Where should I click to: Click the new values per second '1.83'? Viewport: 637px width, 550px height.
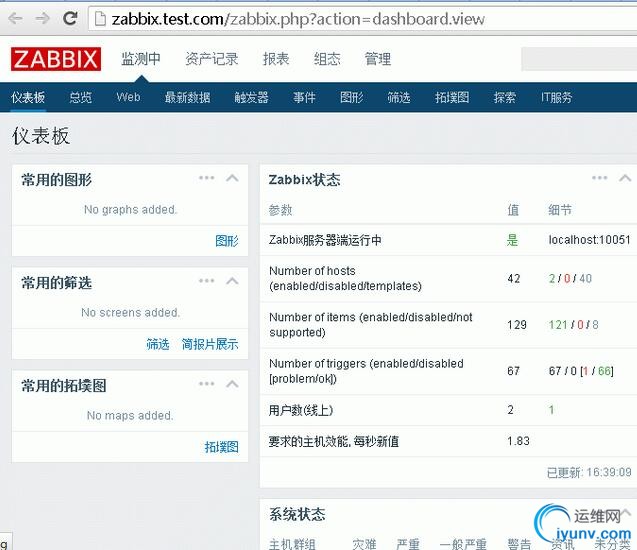click(x=518, y=441)
